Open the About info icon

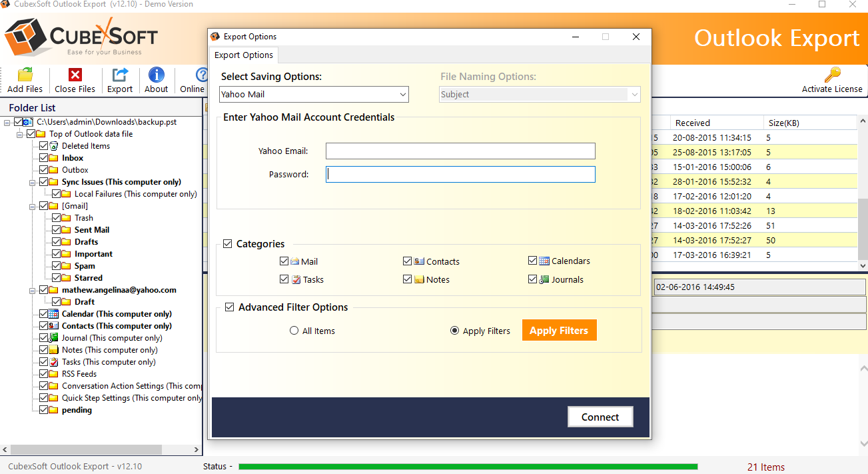point(157,75)
